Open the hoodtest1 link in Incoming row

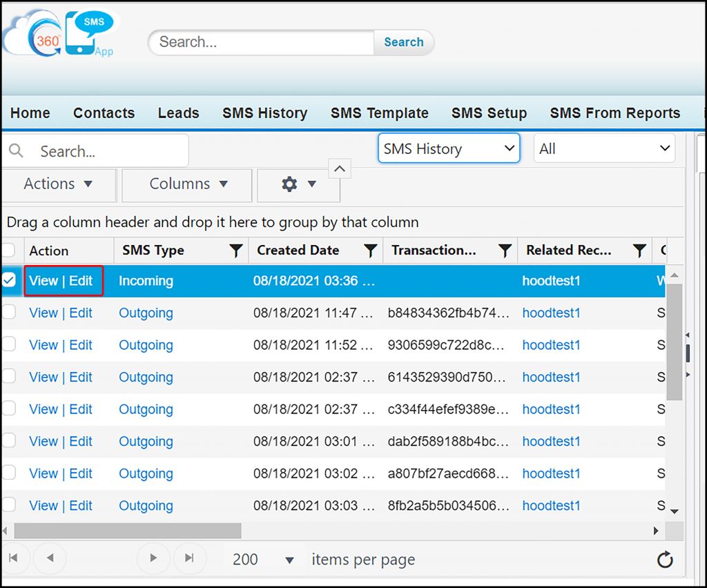(551, 281)
